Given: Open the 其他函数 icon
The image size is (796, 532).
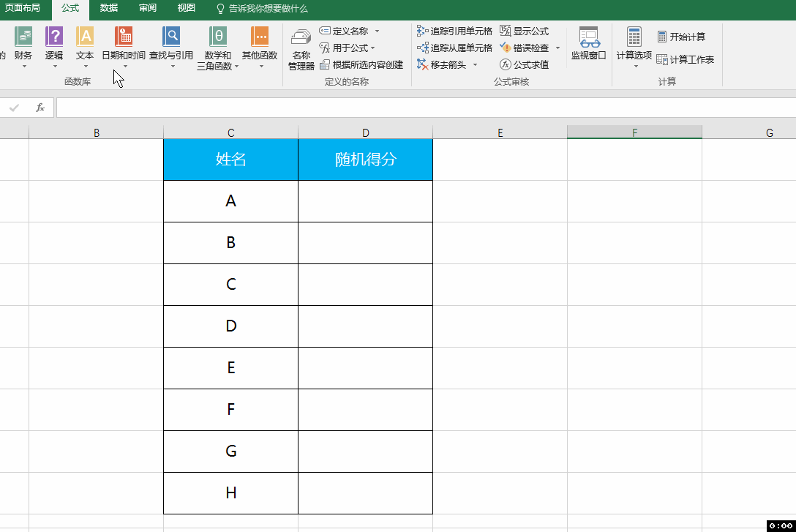Looking at the screenshot, I should tap(260, 37).
